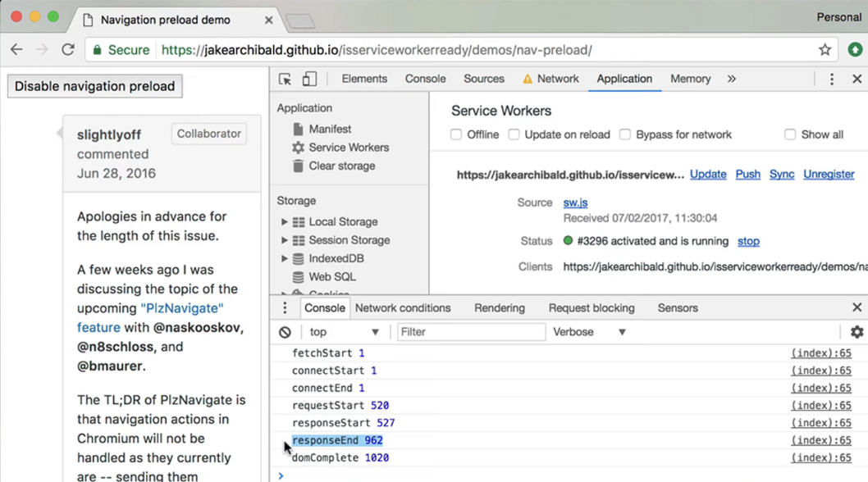
Task: Switch to the top Console tab
Action: [x=425, y=80]
